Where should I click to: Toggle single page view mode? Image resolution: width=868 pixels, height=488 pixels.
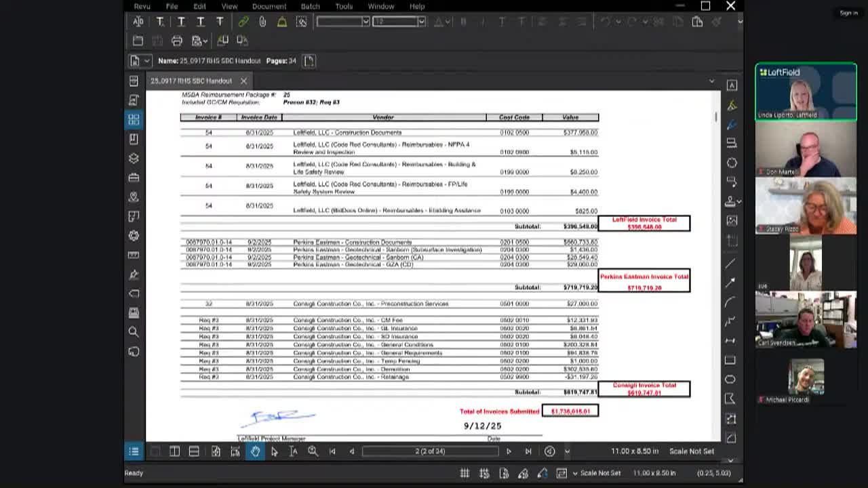click(155, 451)
